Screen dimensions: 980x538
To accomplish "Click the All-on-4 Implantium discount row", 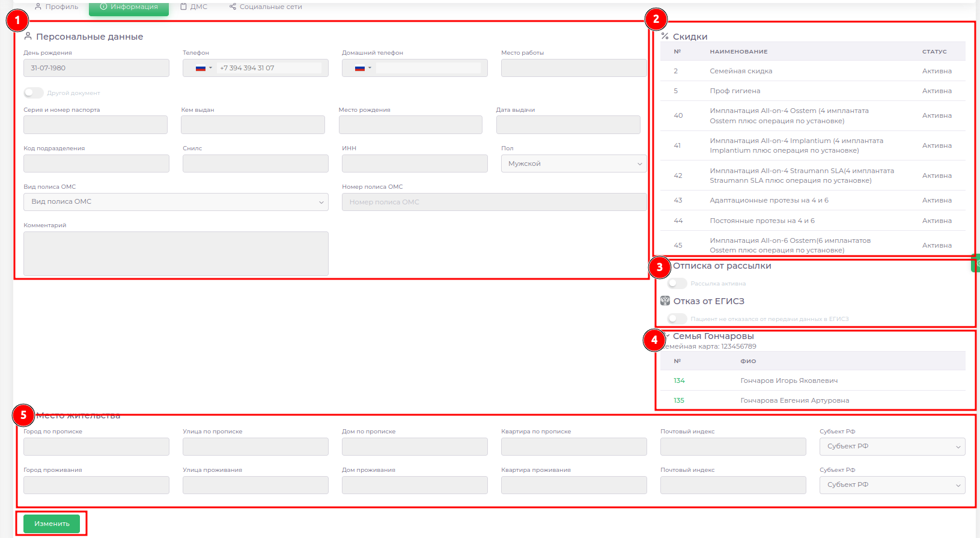I will point(813,145).
